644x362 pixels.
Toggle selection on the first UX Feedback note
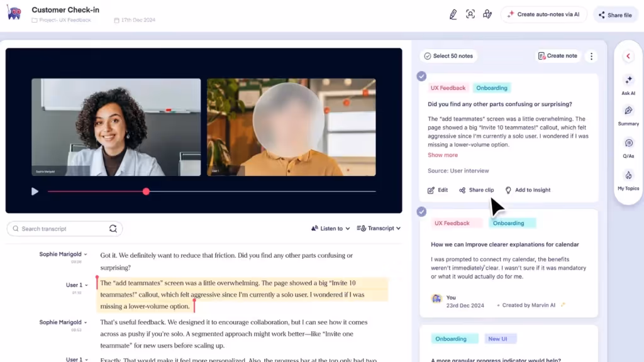coord(421,76)
